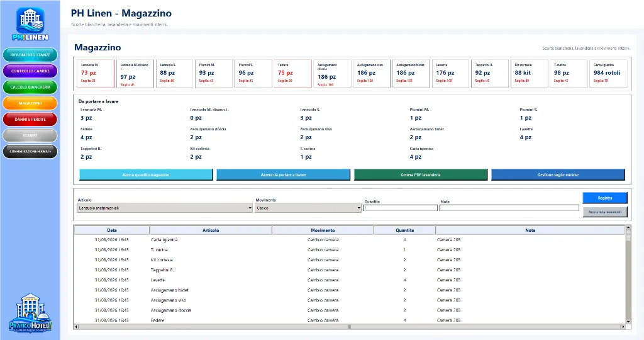Open Configurazione Fermate in the sidebar
Screen dimensions: 644x340
(30, 151)
